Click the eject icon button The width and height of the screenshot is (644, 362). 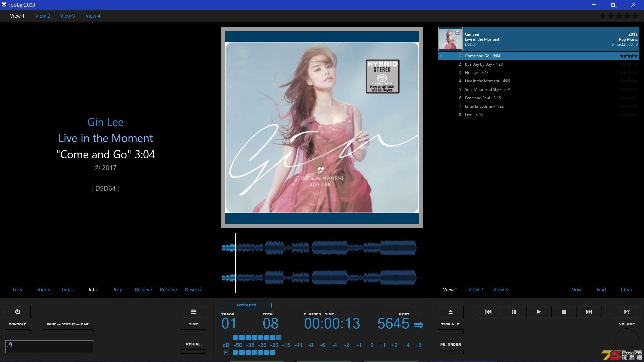(451, 312)
